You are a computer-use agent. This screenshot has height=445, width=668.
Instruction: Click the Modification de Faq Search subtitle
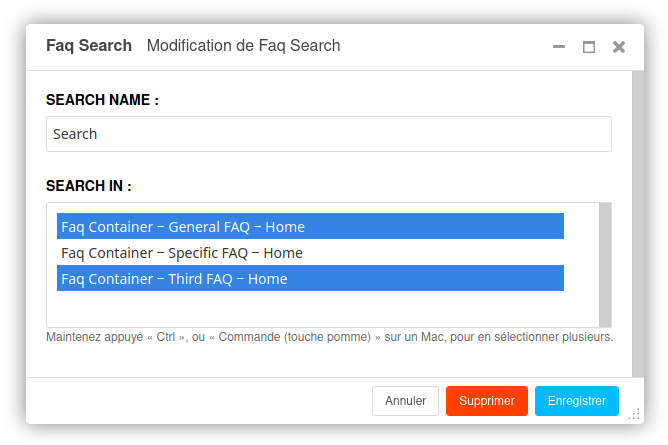(243, 46)
